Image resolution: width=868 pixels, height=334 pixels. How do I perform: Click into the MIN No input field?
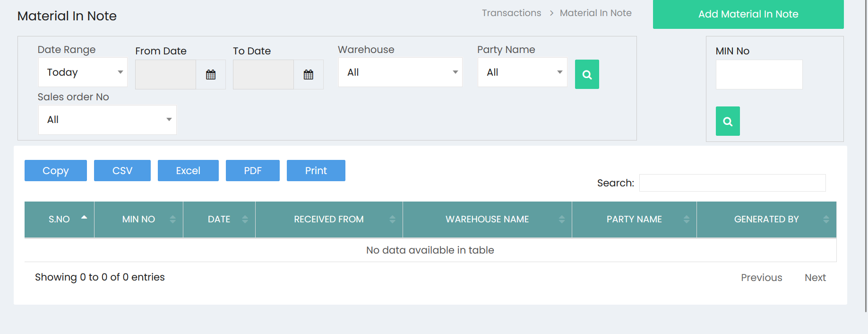759,74
